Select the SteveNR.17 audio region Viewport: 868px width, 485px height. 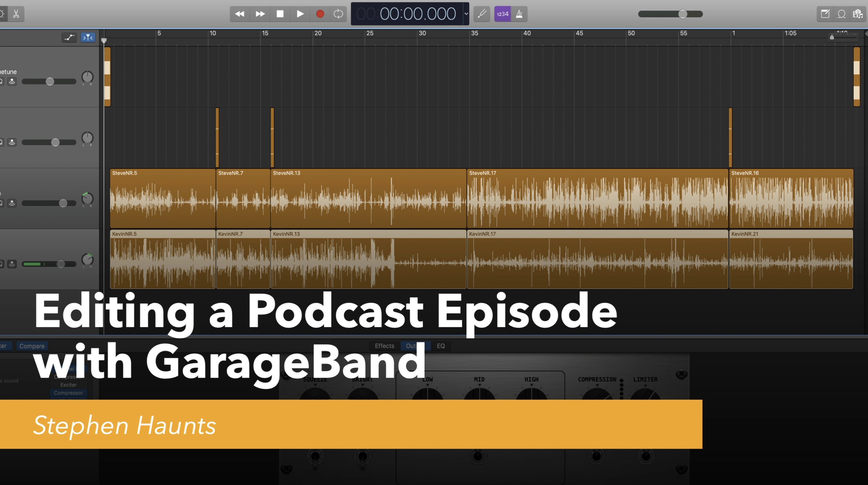(597, 199)
